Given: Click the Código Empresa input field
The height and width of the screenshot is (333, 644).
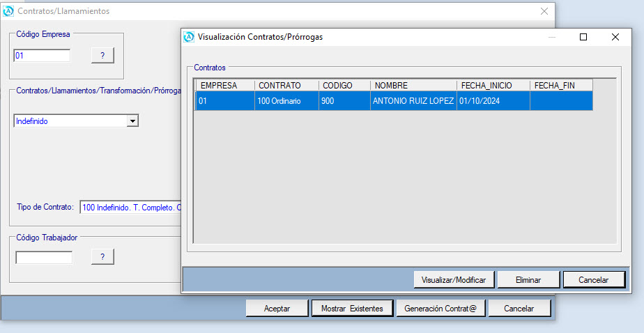Looking at the screenshot, I should [x=42, y=56].
